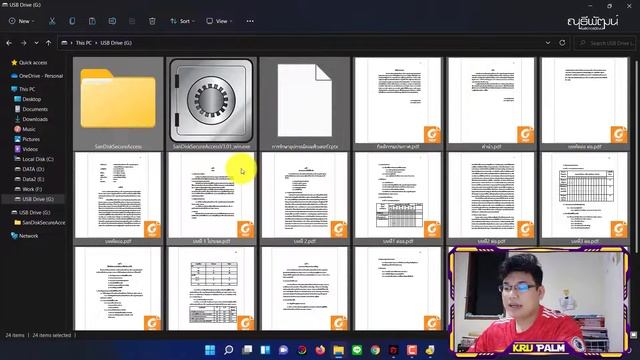Open taskbar Search
The image size is (640, 360).
[x=229, y=350]
